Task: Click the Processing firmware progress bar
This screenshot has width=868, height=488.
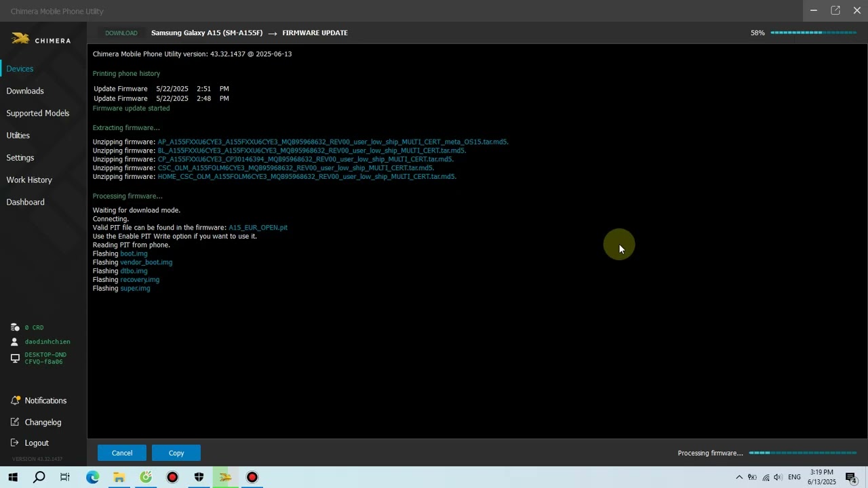Action: pyautogui.click(x=803, y=453)
